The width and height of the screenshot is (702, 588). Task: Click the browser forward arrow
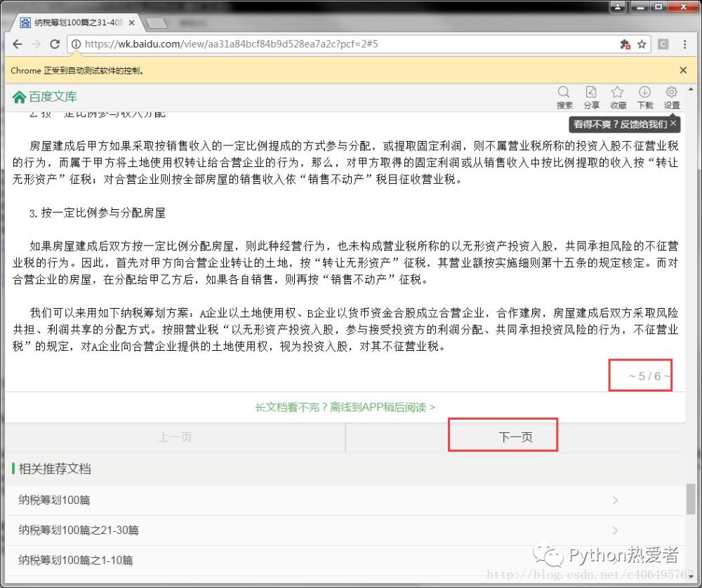pos(36,44)
